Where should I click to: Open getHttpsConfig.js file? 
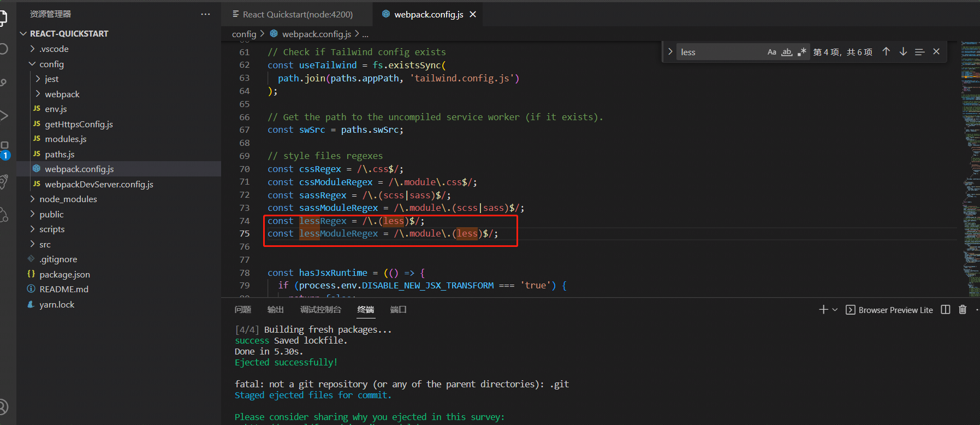pyautogui.click(x=118, y=124)
